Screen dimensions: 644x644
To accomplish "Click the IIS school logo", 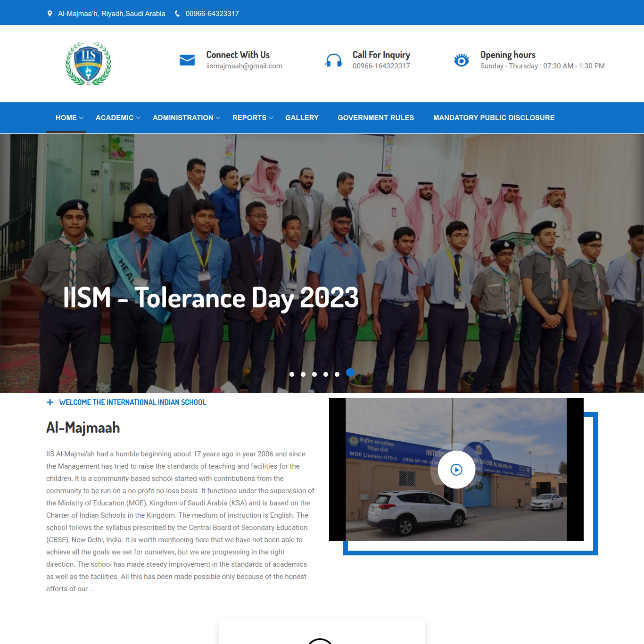I will [x=88, y=64].
